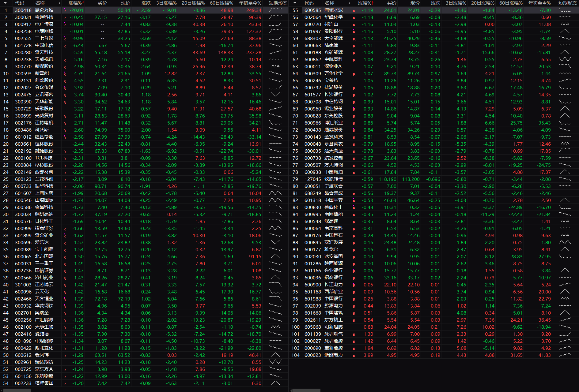Screen dimensions: 579x392
Task: Select stock code 002961
Action: (x=23, y=362)
